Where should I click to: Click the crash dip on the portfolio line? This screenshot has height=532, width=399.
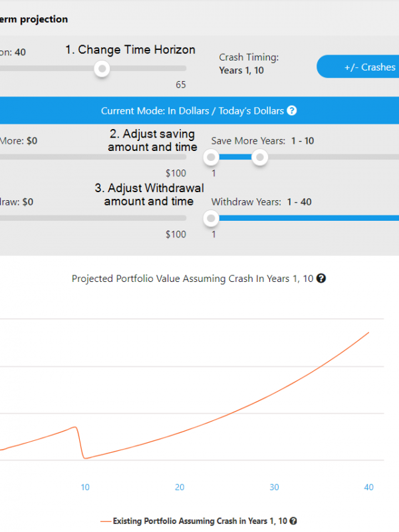83,457
